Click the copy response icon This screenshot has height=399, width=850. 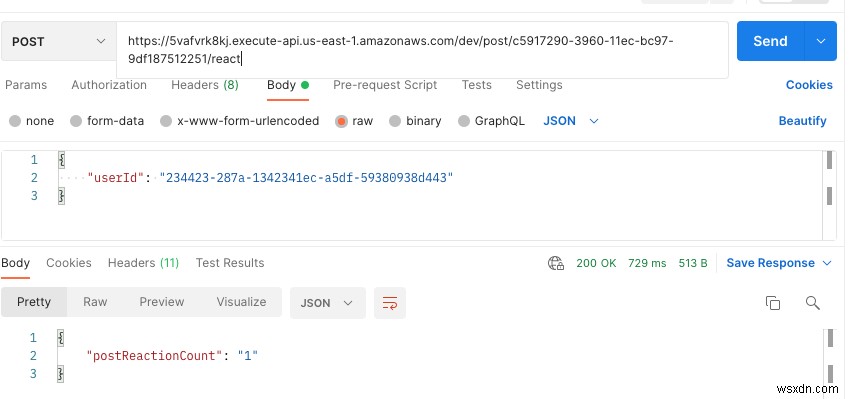(x=772, y=303)
